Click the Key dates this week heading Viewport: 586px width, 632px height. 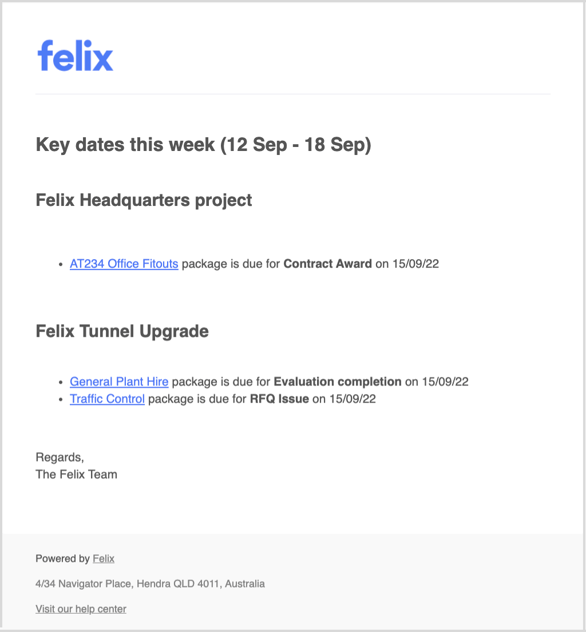pos(204,145)
